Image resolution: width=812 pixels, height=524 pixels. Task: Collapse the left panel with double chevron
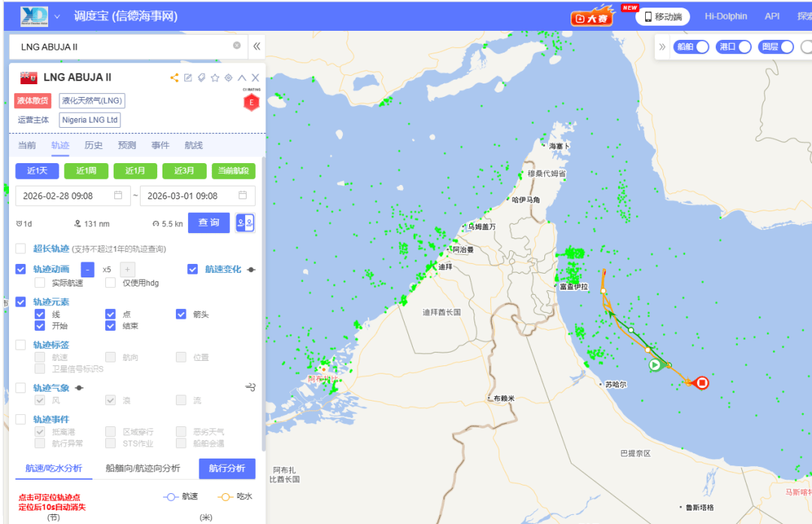(256, 47)
